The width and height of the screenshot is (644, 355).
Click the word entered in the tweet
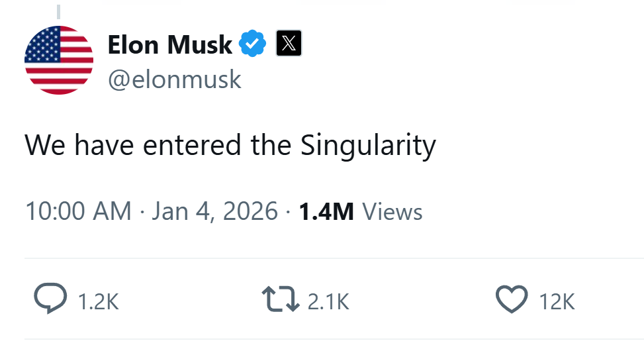point(193,146)
